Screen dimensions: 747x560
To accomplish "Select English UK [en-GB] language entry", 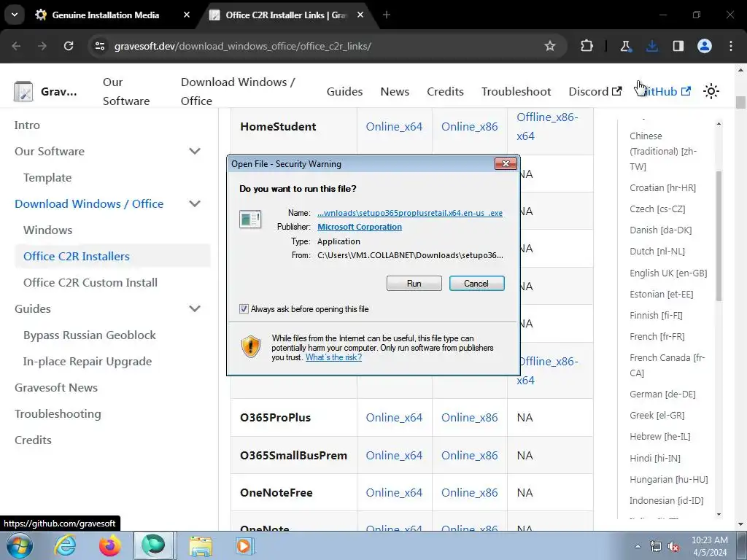I will pyautogui.click(x=668, y=273).
